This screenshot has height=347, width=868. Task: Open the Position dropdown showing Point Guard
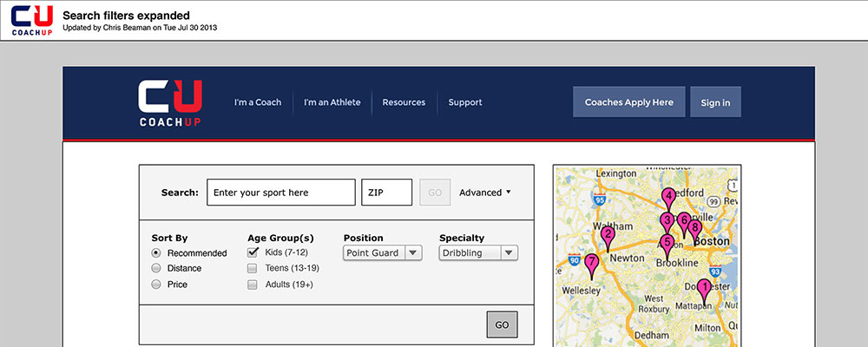383,253
